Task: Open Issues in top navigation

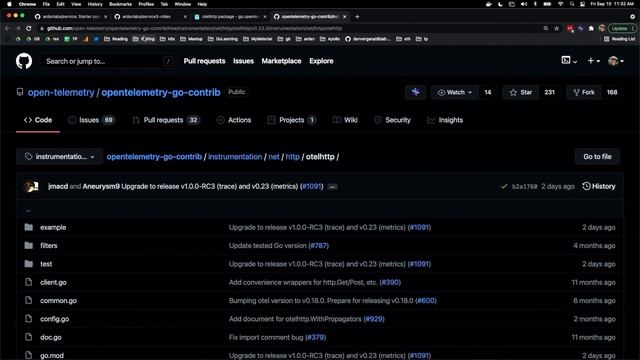Action: pyautogui.click(x=243, y=61)
